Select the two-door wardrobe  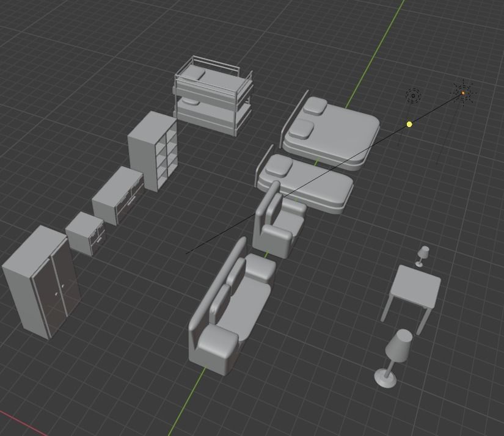click(42, 282)
